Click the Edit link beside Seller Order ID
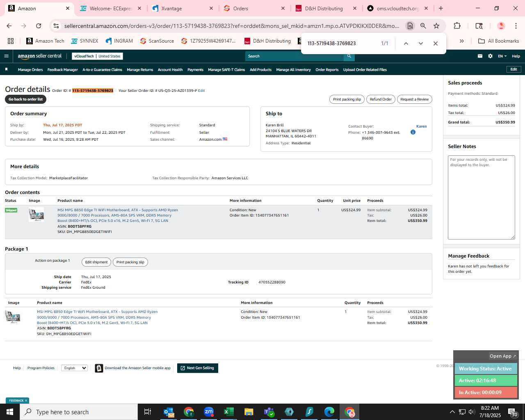 (x=201, y=91)
